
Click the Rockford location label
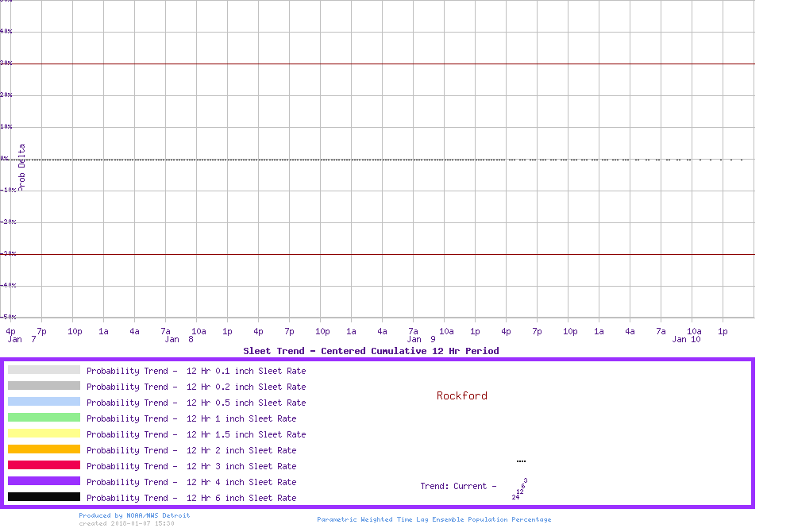[x=462, y=395]
